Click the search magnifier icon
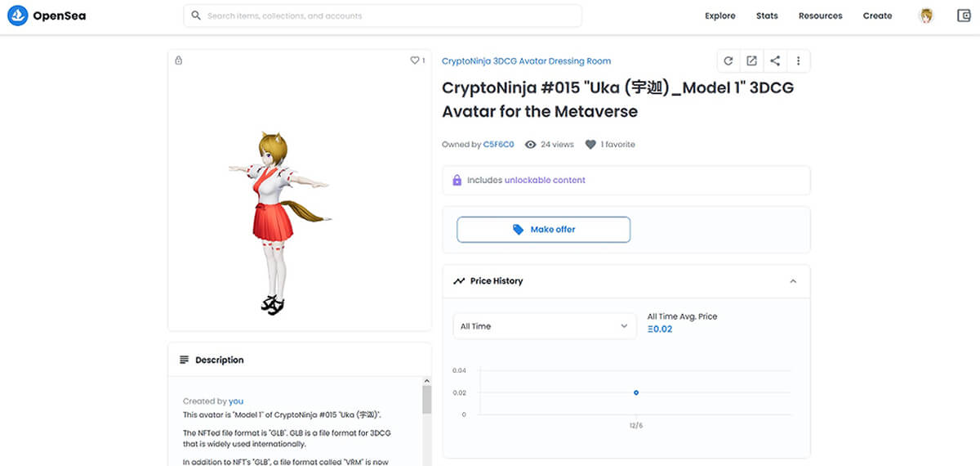The width and height of the screenshot is (980, 466). tap(196, 16)
